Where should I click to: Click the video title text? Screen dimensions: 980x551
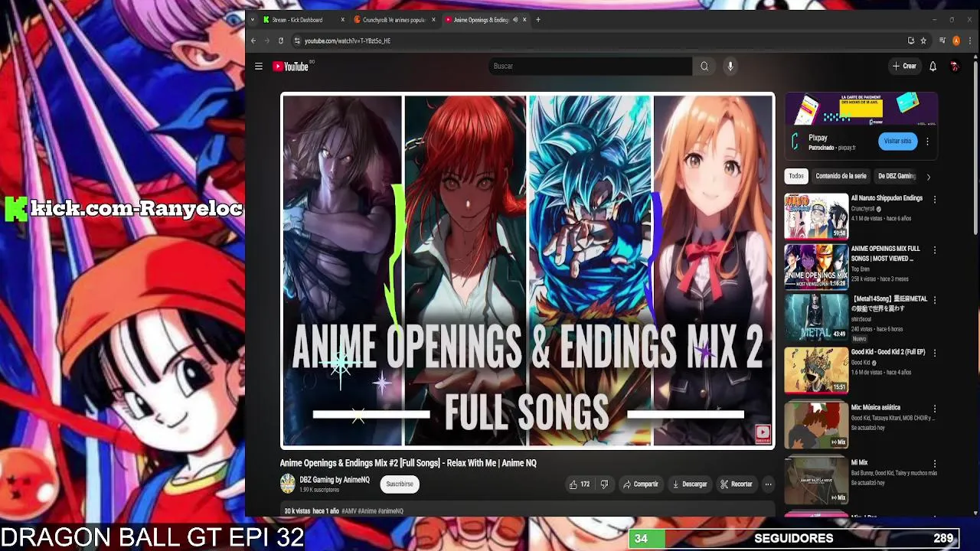click(408, 463)
